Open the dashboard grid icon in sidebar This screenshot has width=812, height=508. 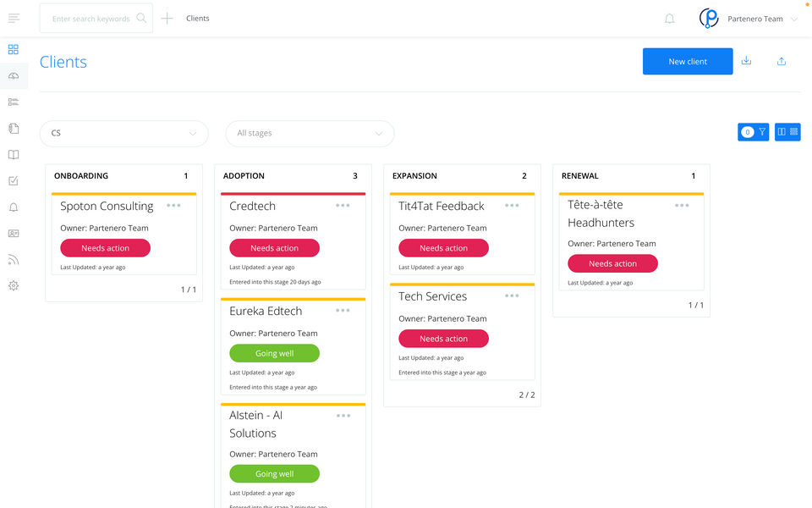[x=14, y=49]
